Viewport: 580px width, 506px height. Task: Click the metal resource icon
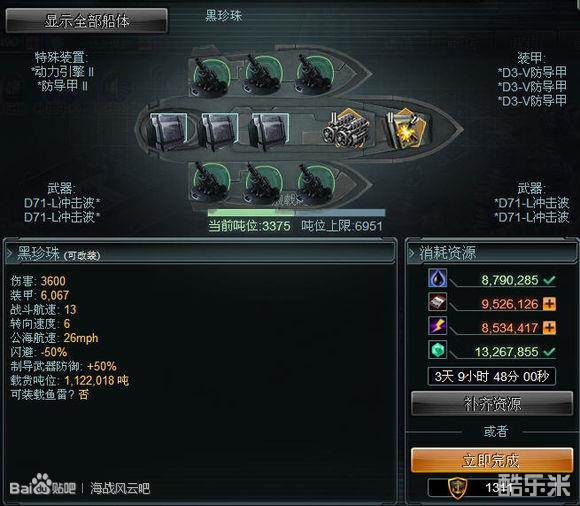click(x=437, y=302)
